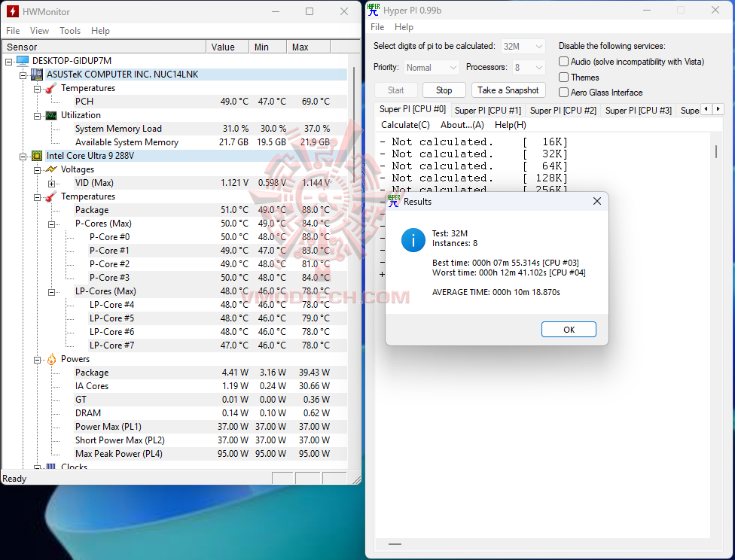This screenshot has width=735, height=560.
Task: Collapse the Powers section
Action: pyautogui.click(x=37, y=360)
